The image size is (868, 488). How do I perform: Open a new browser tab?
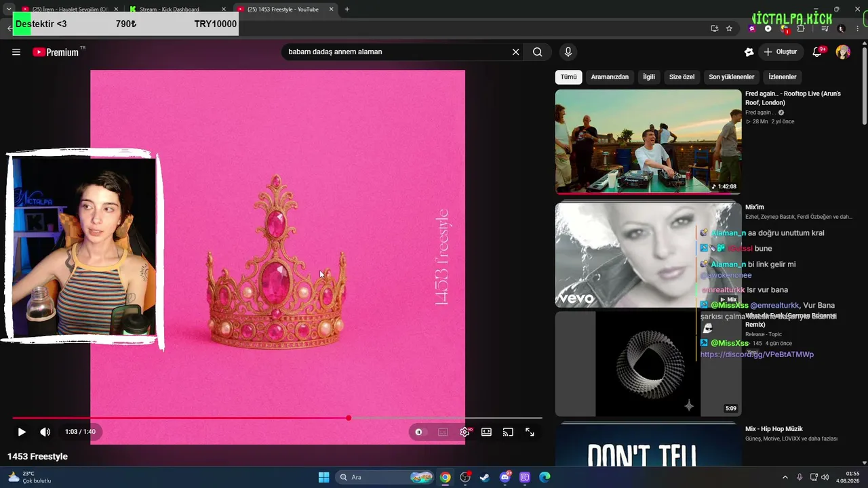click(x=347, y=9)
